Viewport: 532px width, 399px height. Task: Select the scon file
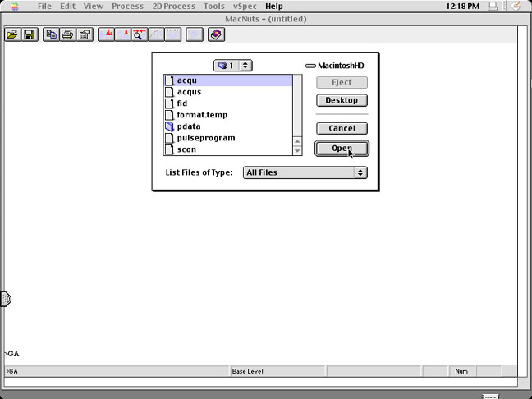pyautogui.click(x=228, y=149)
